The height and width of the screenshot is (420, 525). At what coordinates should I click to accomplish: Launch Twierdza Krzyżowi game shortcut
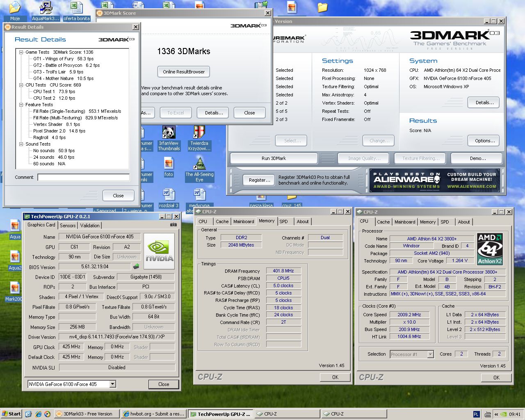pyautogui.click(x=199, y=139)
